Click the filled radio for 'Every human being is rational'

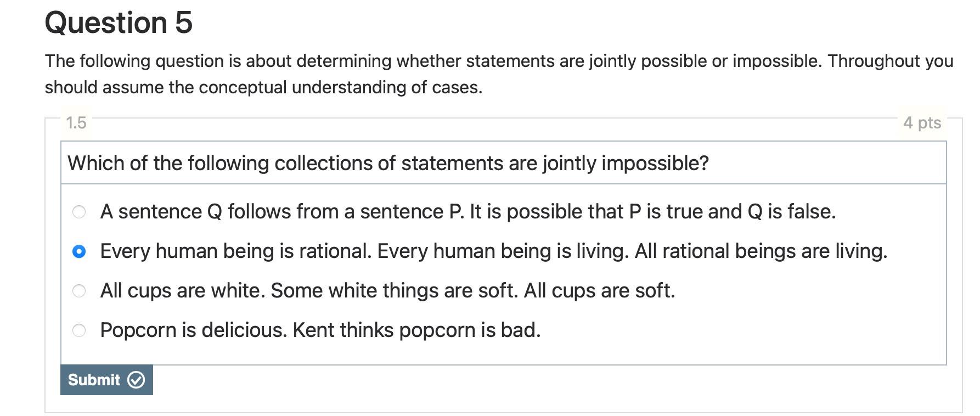tap(78, 251)
